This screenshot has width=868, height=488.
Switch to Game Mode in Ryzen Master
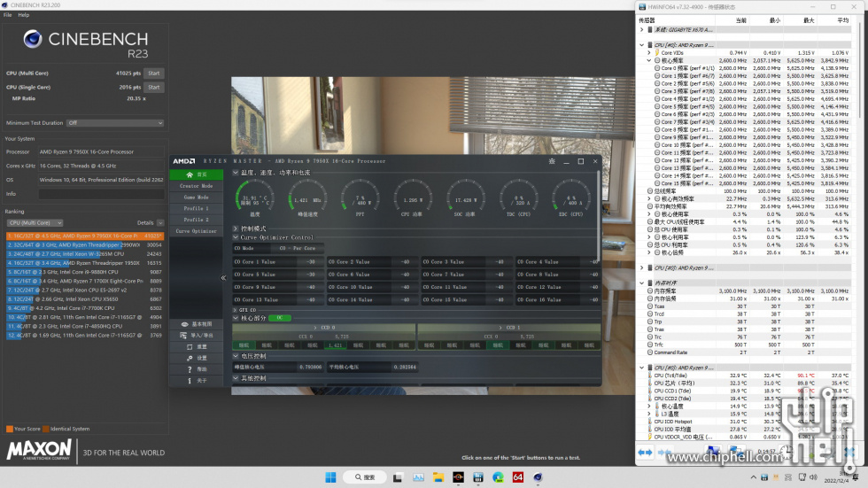coord(197,197)
